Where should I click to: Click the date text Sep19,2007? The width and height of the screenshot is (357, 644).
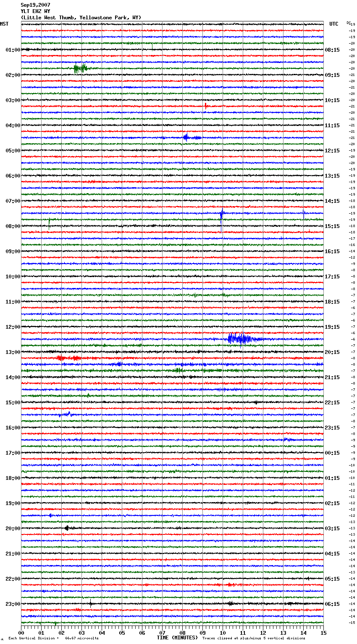35,5
